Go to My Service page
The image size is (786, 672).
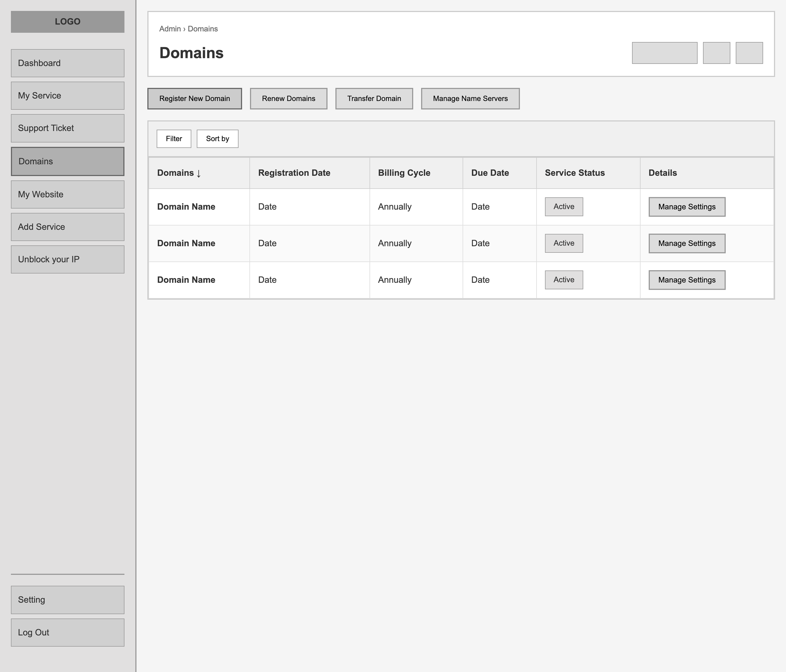pyautogui.click(x=68, y=96)
